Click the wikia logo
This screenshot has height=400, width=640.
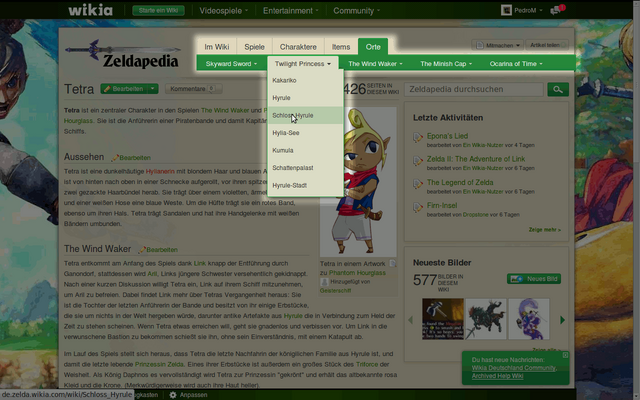coord(91,10)
